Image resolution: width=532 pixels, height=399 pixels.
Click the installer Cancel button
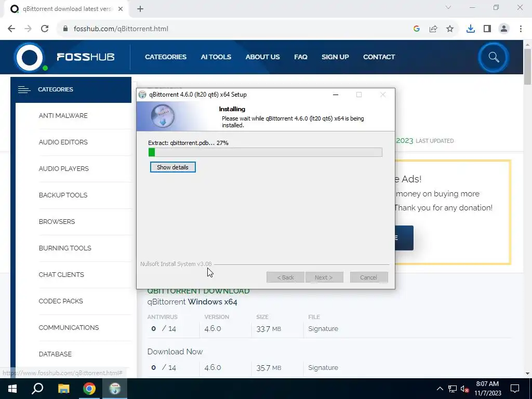pyautogui.click(x=369, y=277)
